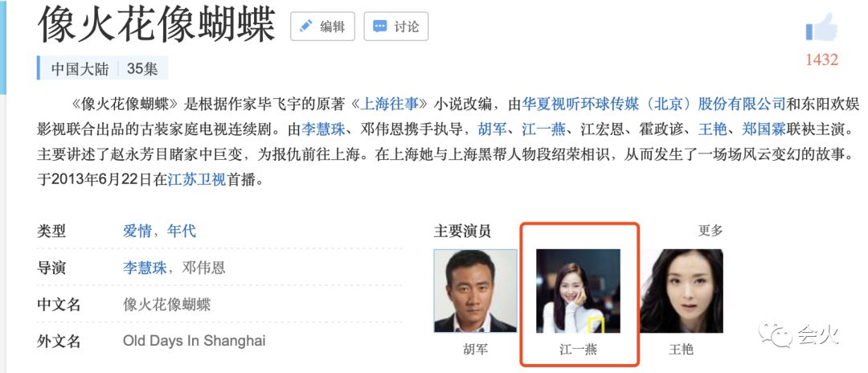Open the 讨论 discussion button

pyautogui.click(x=395, y=26)
